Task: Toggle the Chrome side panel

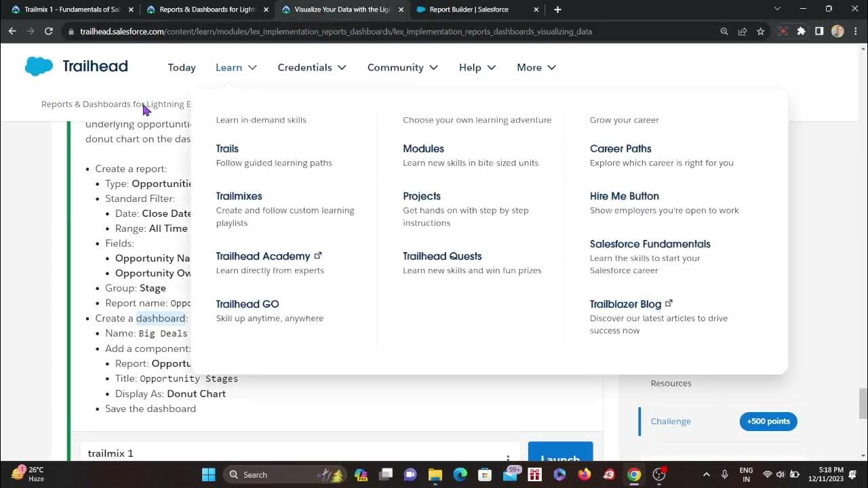Action: (x=819, y=31)
